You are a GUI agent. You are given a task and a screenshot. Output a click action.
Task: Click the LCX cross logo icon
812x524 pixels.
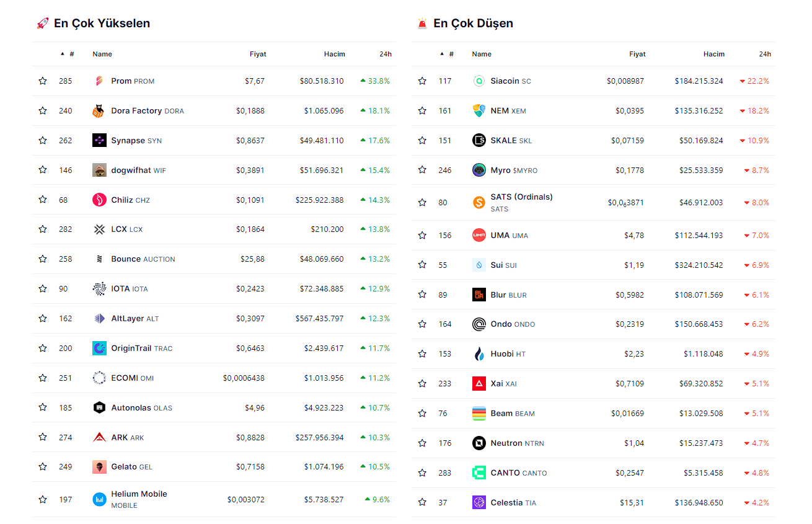(x=99, y=229)
